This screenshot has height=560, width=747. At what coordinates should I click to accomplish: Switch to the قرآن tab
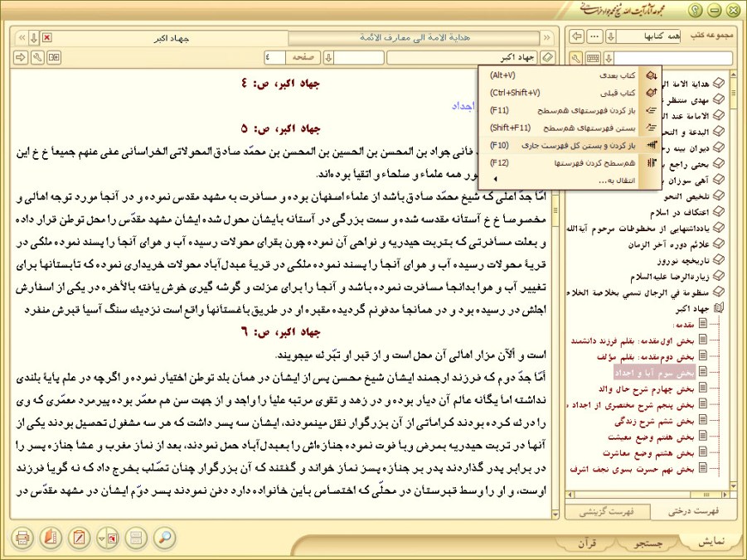588,543
